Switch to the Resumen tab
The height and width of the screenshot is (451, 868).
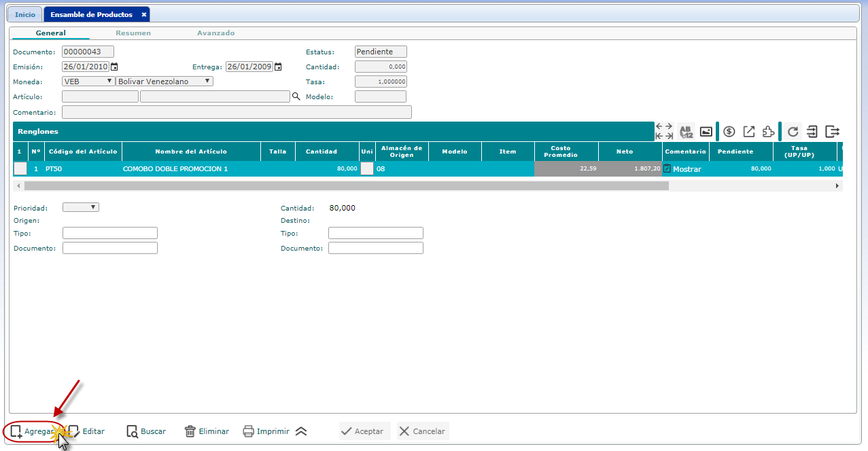(x=133, y=33)
